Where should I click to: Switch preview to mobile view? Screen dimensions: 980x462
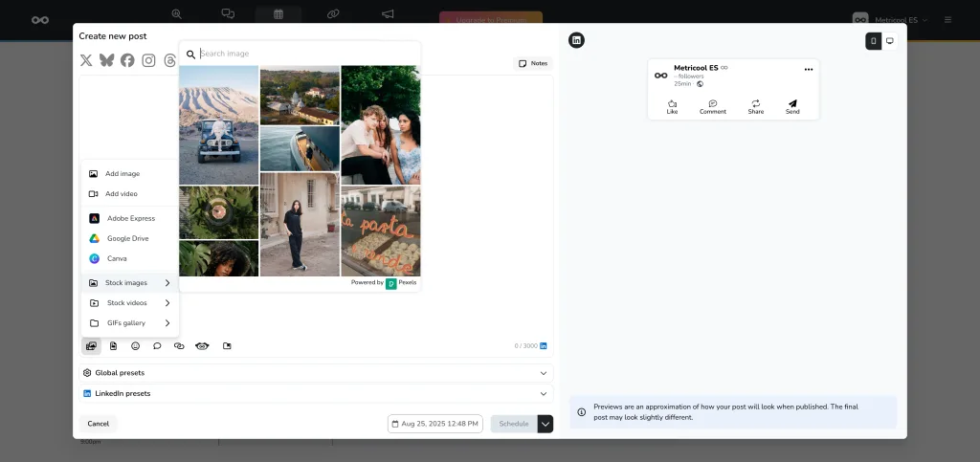(x=873, y=41)
